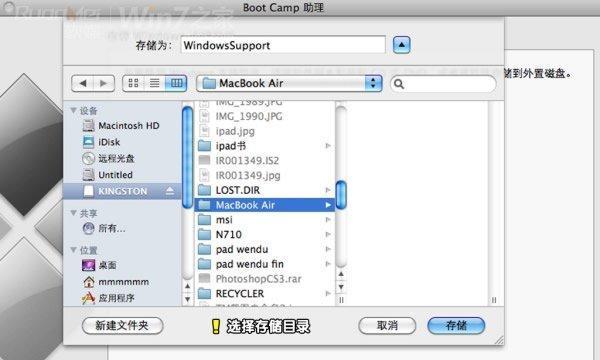Select iDisk in the sidebar
Screen dimensions: 600x360
pyautogui.click(x=122, y=142)
